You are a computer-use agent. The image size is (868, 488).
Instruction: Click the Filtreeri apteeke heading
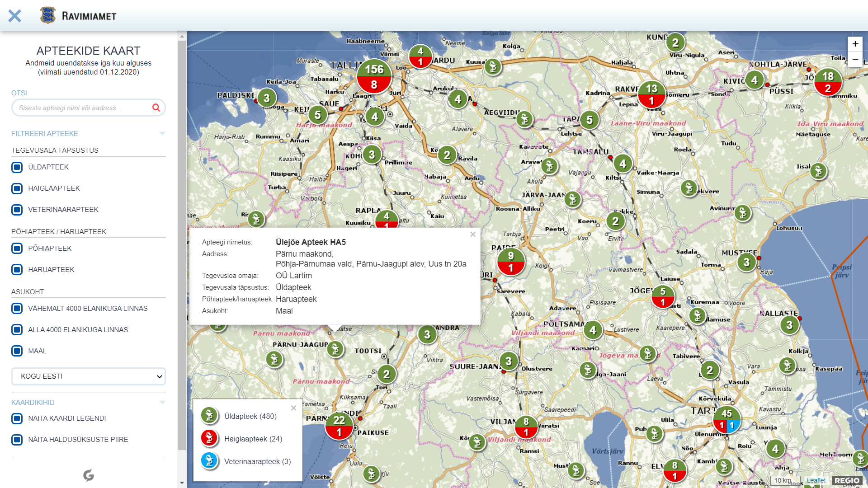point(45,133)
